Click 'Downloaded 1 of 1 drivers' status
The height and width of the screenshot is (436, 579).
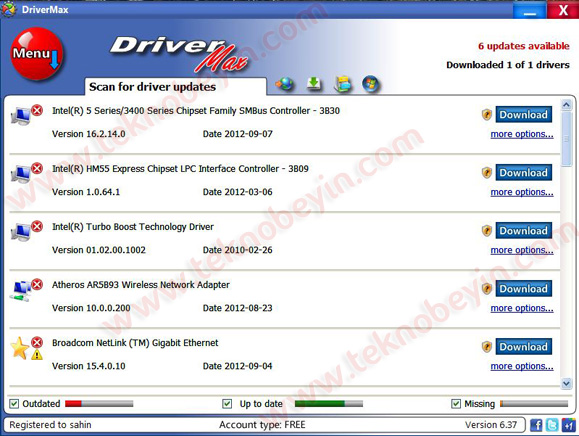508,65
